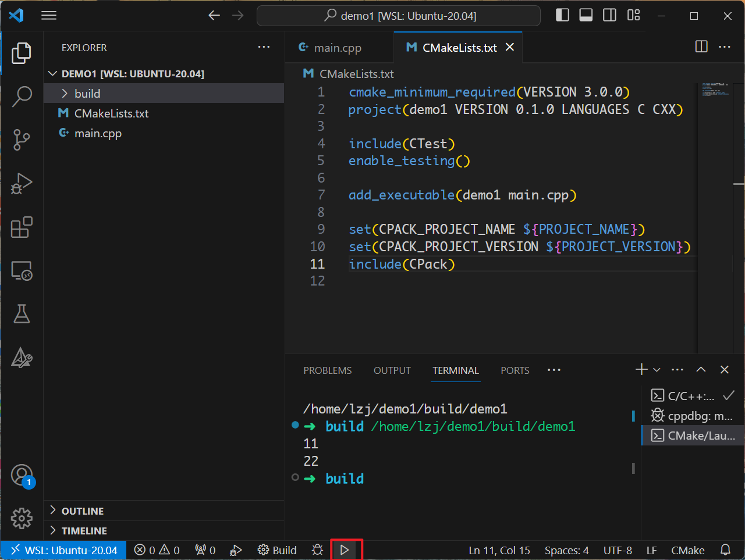Toggle the panel with the bottom layout icon

586,15
